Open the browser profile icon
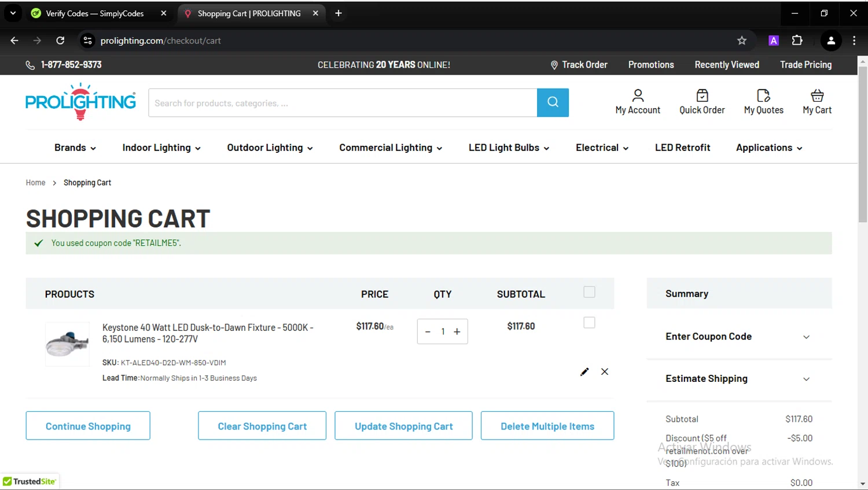The width and height of the screenshot is (868, 490). [x=831, y=40]
